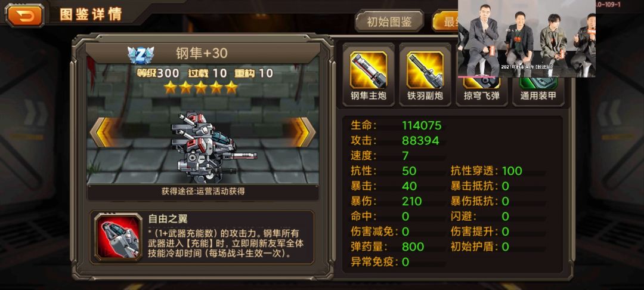644x290 pixels.
Task: Click the 钢隼+30 unit title
Action: click(x=202, y=53)
